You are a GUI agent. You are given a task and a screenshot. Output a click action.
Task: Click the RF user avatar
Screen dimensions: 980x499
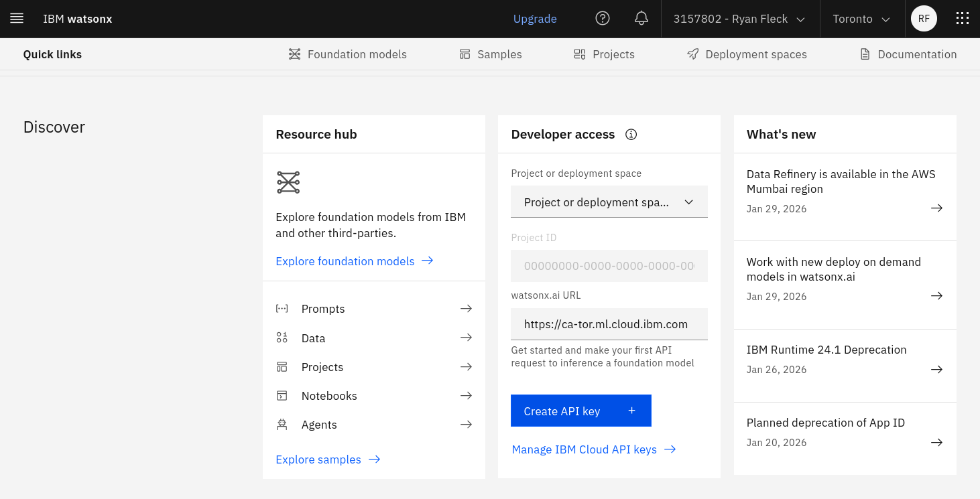click(924, 19)
